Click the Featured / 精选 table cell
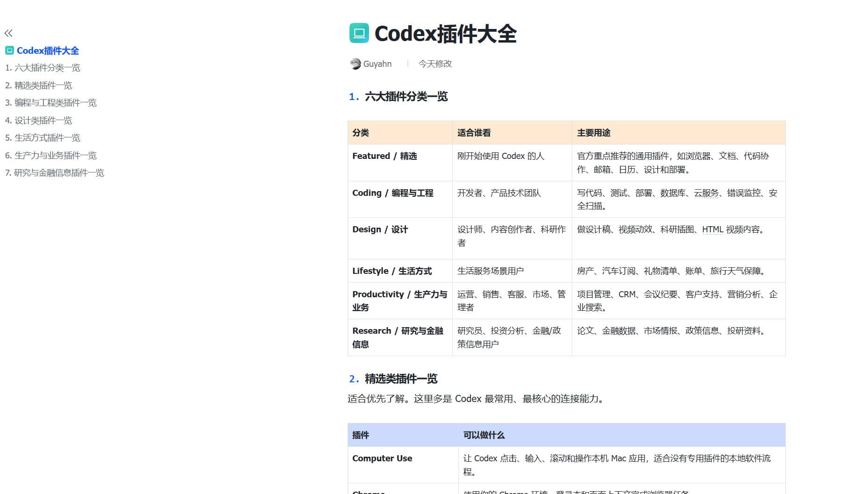This screenshot has width=868, height=494. click(x=400, y=163)
